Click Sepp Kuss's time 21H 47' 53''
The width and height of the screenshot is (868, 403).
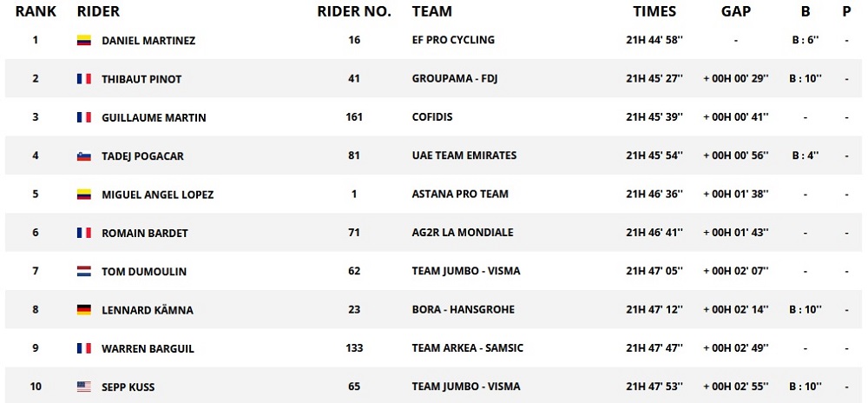pyautogui.click(x=654, y=386)
